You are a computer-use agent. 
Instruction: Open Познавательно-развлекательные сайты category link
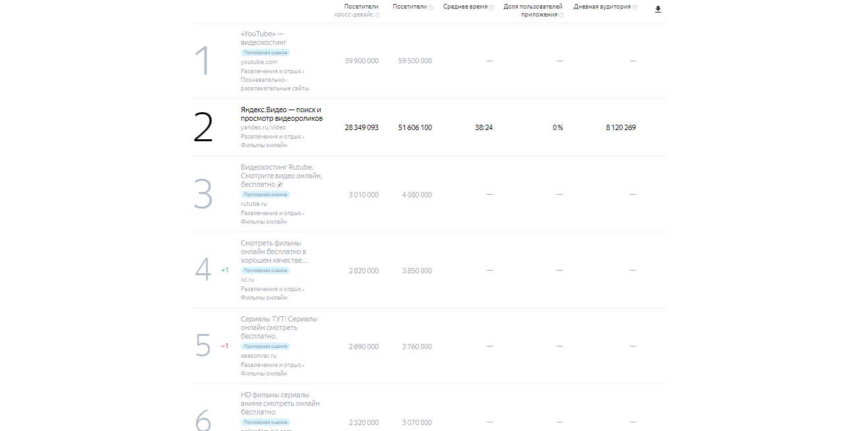tap(275, 84)
